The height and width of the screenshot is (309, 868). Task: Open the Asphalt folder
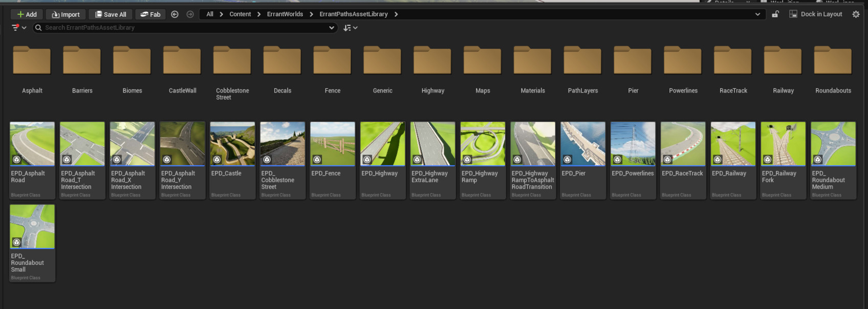coord(32,60)
